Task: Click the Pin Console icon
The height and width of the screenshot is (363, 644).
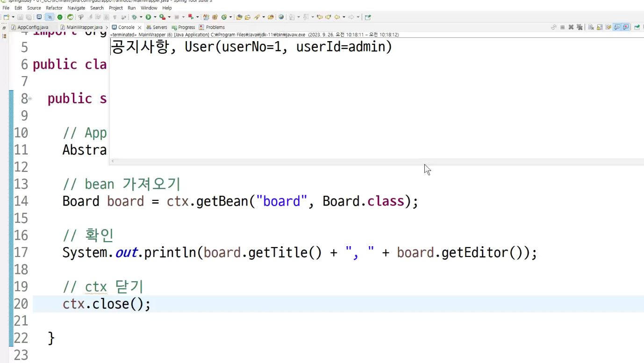Action: [637, 28]
